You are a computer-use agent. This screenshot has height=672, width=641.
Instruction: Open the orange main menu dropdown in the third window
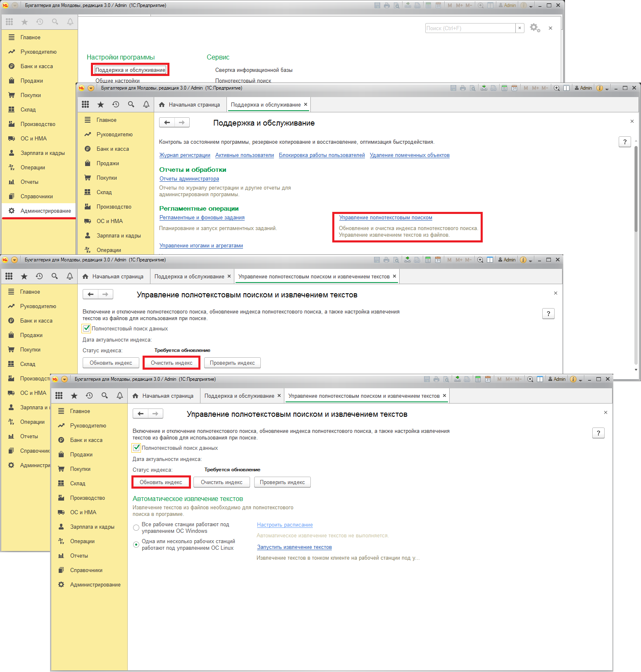[x=14, y=260]
